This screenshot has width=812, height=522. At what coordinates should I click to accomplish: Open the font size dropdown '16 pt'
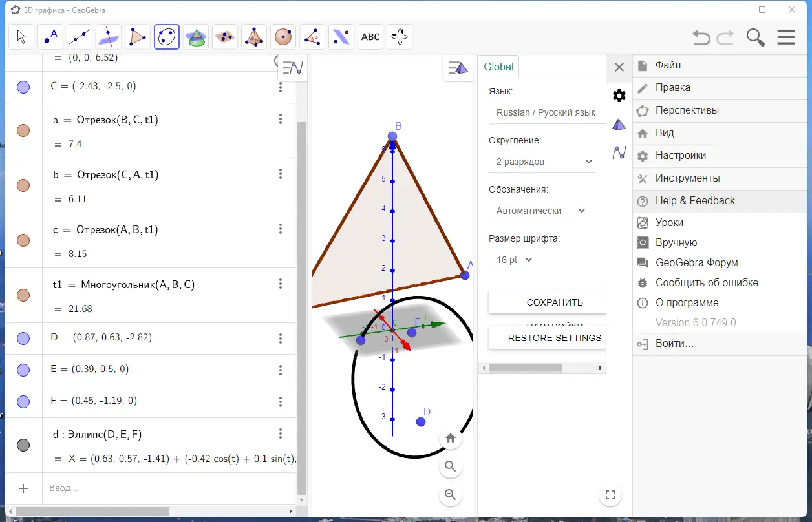512,260
